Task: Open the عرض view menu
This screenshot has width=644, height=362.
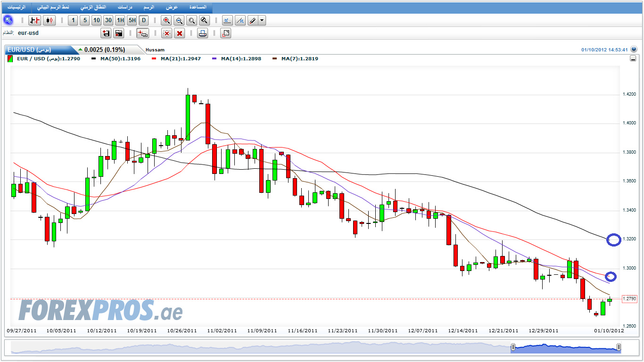Action: click(x=173, y=8)
